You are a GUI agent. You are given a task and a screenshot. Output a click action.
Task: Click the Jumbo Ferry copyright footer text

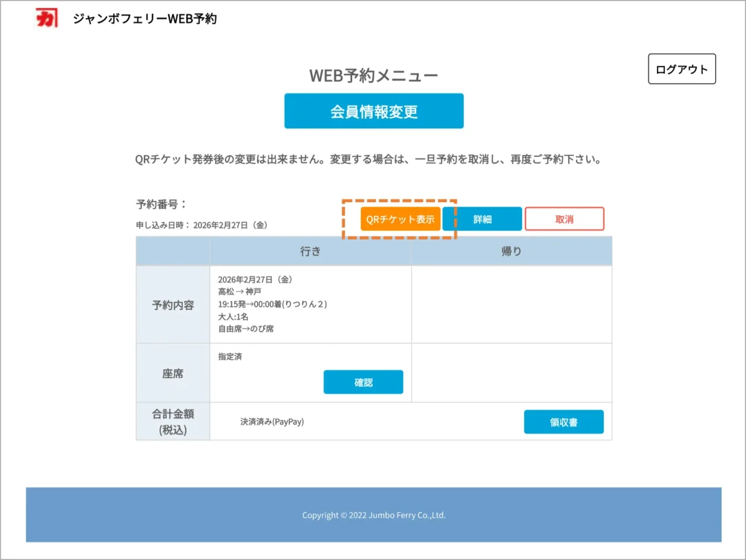[374, 515]
